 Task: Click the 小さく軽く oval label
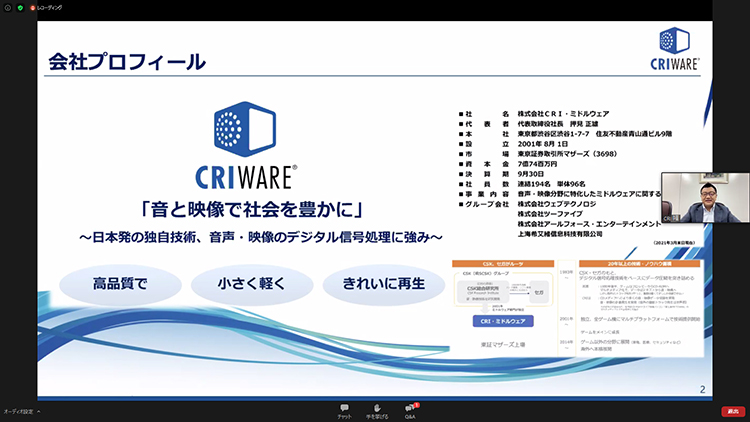pyautogui.click(x=252, y=284)
